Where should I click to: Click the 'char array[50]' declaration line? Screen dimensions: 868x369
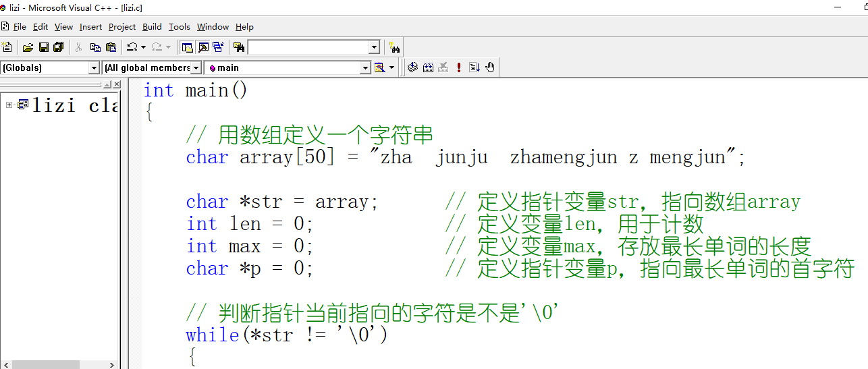(x=466, y=157)
